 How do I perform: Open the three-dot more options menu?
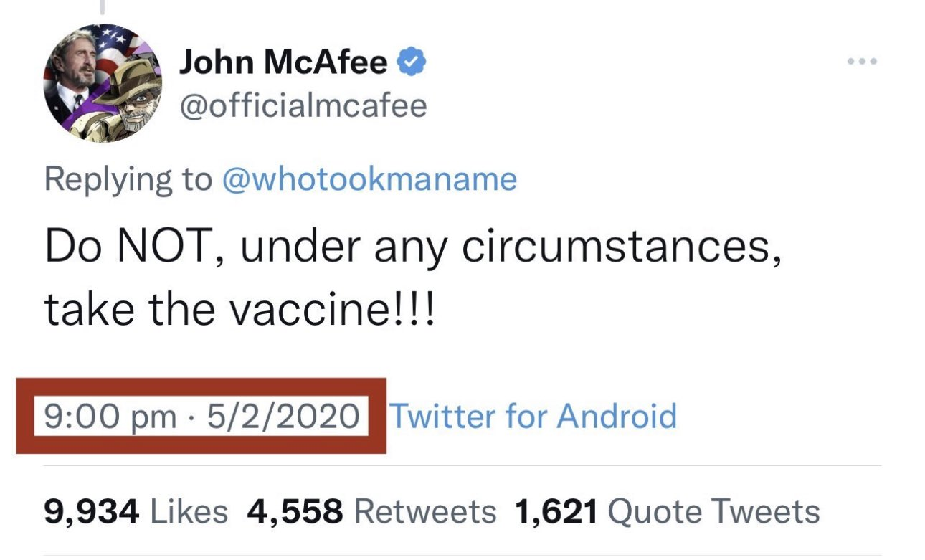861,61
